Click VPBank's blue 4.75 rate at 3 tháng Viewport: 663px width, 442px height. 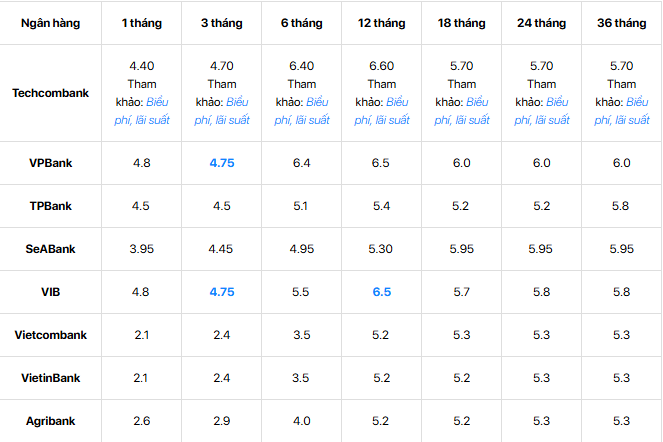[x=222, y=163]
